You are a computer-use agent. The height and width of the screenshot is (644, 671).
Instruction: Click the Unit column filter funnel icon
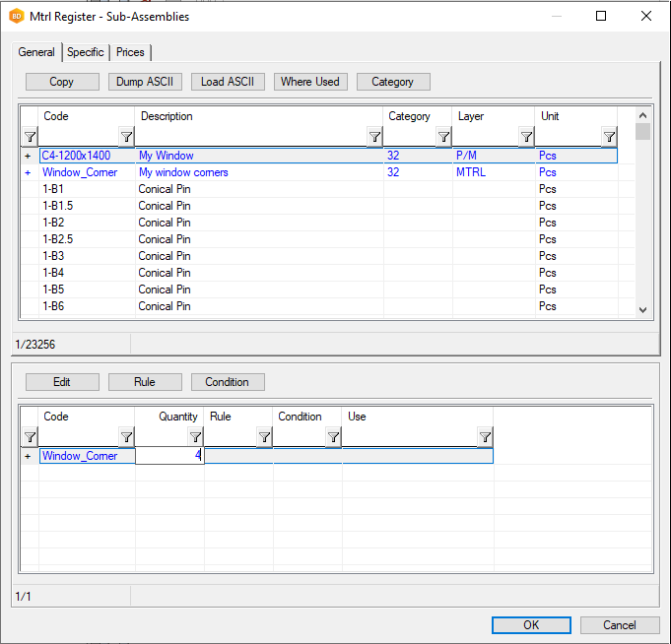tap(609, 137)
